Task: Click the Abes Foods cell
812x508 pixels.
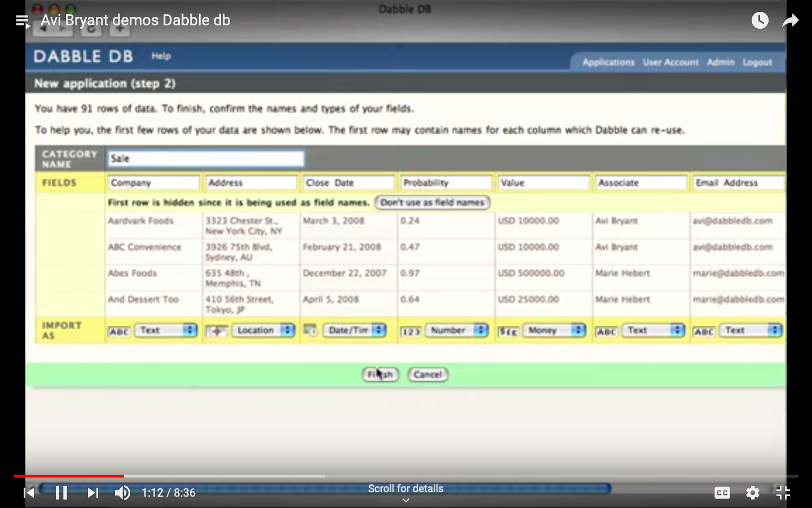Action: click(132, 273)
